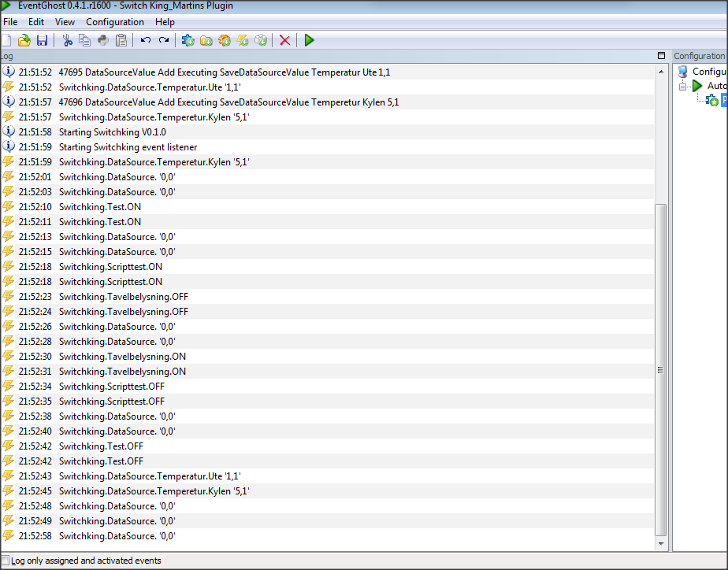Add event using lightning bolt toolbar icon
This screenshot has width=728, height=570.
(243, 40)
